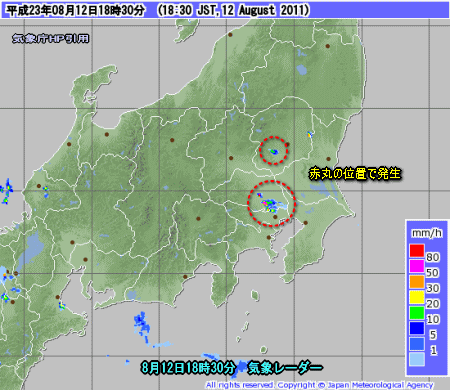This screenshot has height=390, width=450.
Task: Click the '20' legend value
Action: 433,304
